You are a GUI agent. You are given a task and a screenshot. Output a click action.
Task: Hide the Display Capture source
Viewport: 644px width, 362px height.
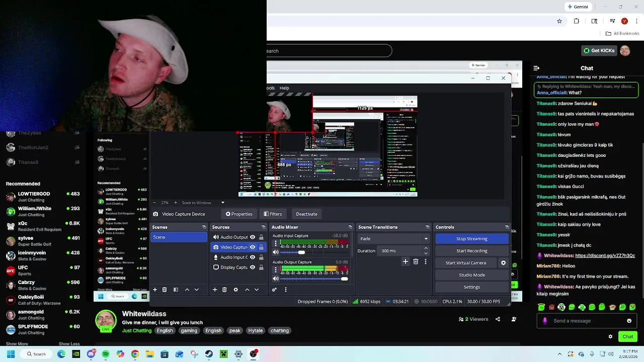pyautogui.click(x=253, y=267)
